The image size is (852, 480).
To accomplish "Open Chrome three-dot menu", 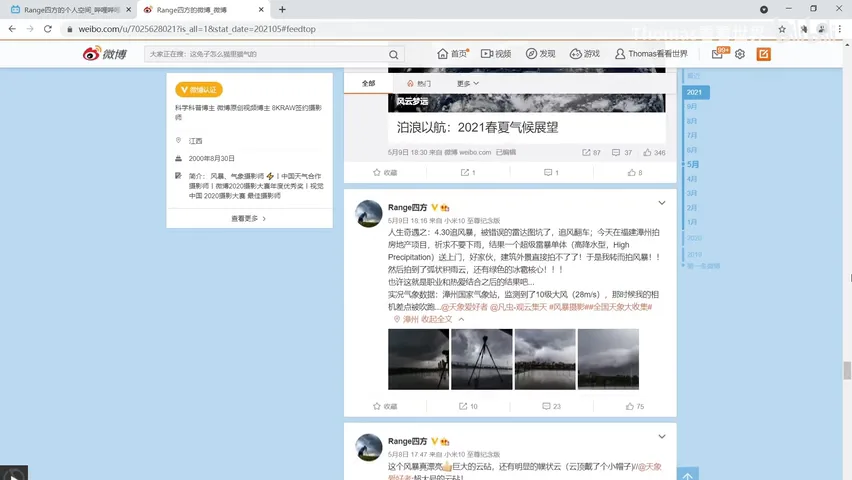I will pos(840,29).
